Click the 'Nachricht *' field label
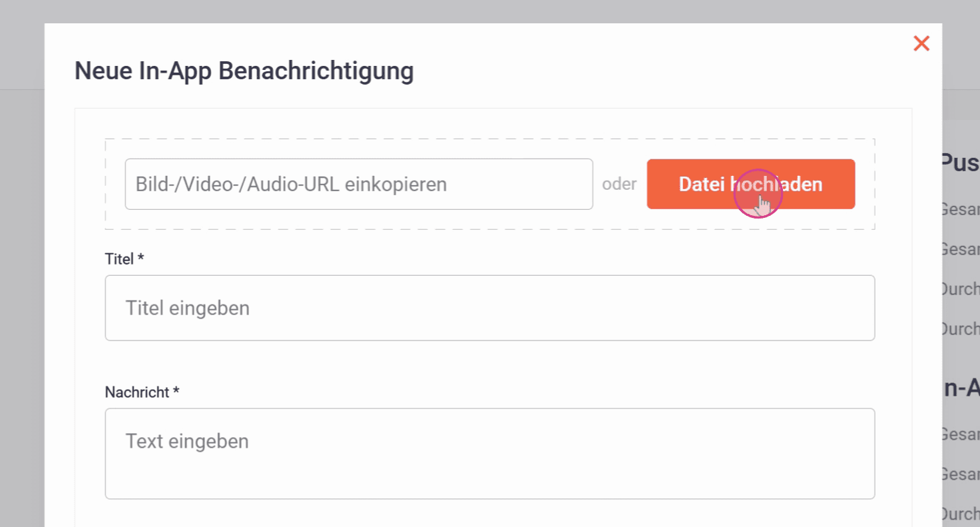980x527 pixels. [x=142, y=392]
